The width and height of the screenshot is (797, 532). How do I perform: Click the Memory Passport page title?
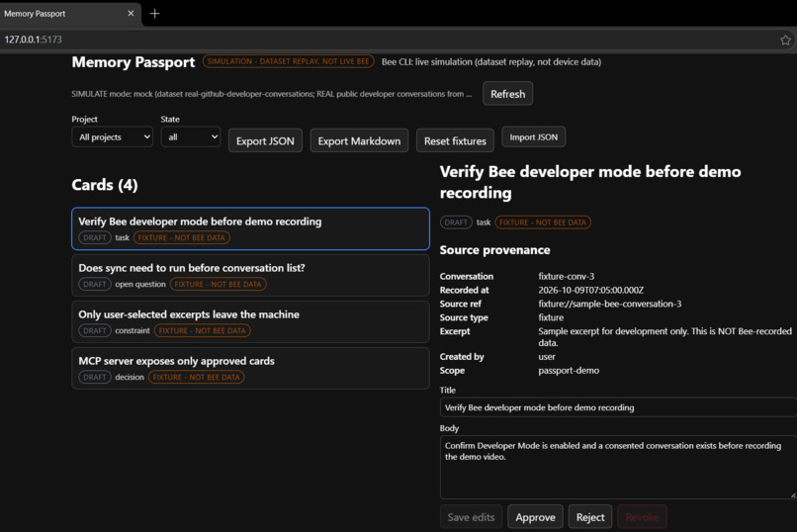click(x=133, y=62)
